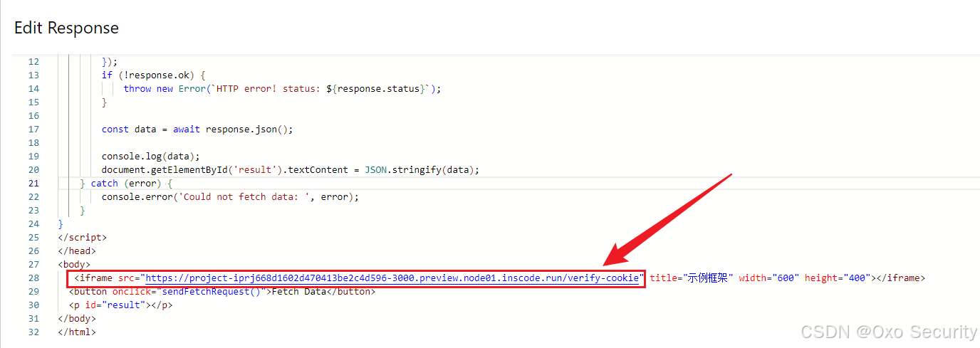The width and height of the screenshot is (980, 348).
Task: Click 'const data = await response.json();' line
Action: click(x=197, y=130)
